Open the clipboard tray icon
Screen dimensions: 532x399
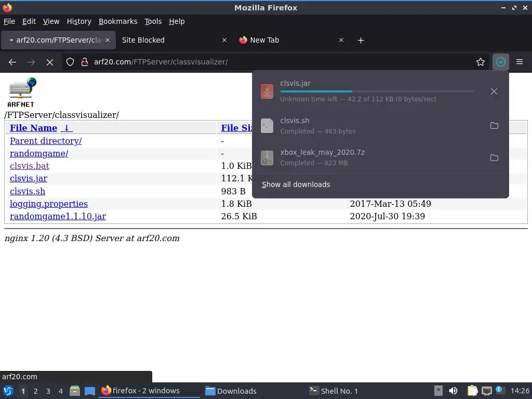(472, 391)
